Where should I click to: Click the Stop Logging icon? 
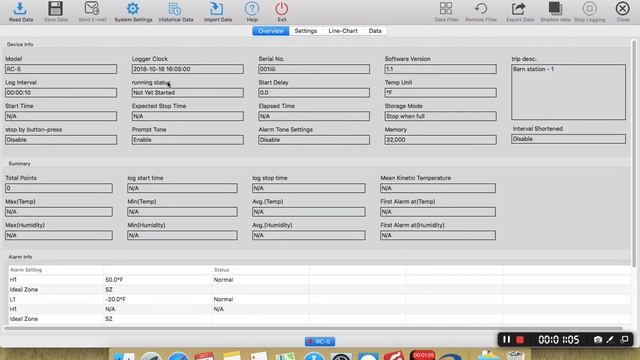(x=589, y=9)
